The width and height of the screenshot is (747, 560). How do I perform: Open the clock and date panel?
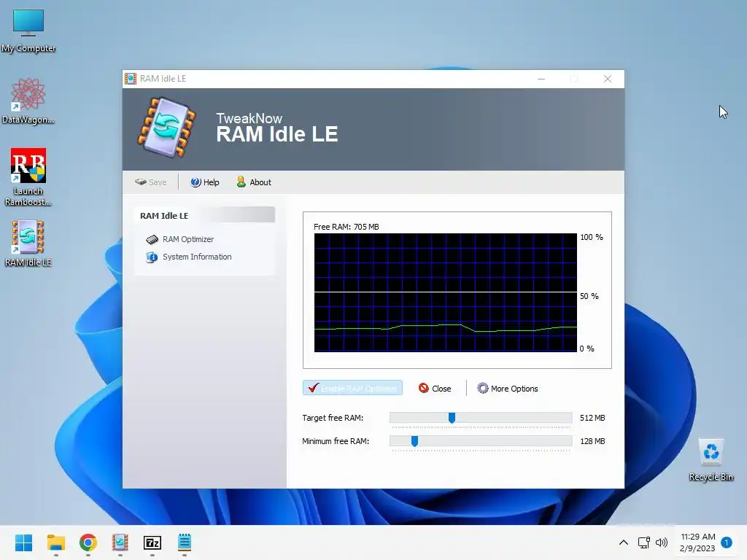pos(697,542)
